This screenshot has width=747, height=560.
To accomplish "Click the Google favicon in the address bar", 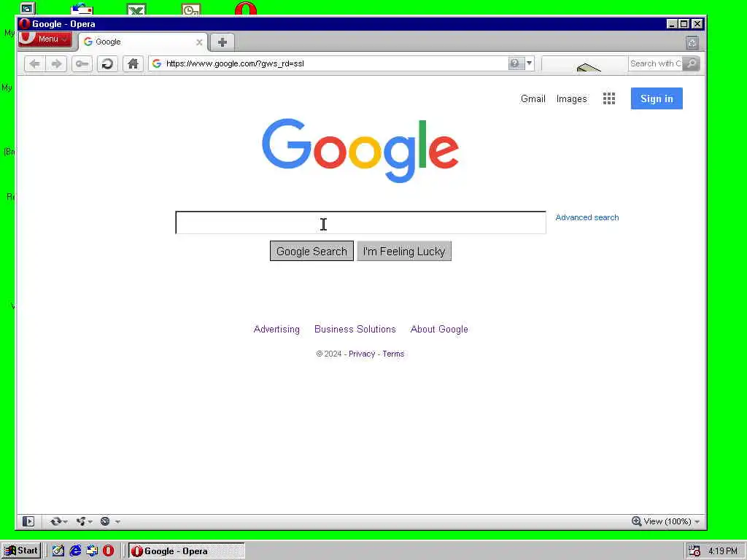I will (x=157, y=63).
